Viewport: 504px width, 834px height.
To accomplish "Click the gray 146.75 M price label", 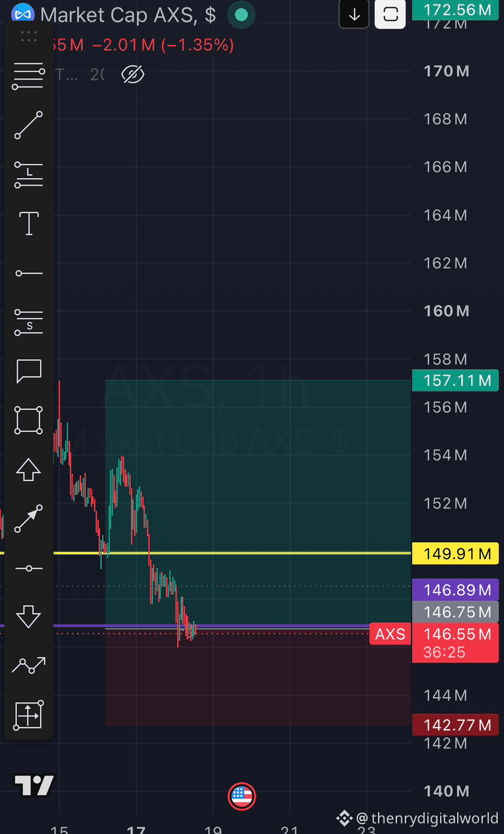I will click(x=455, y=612).
